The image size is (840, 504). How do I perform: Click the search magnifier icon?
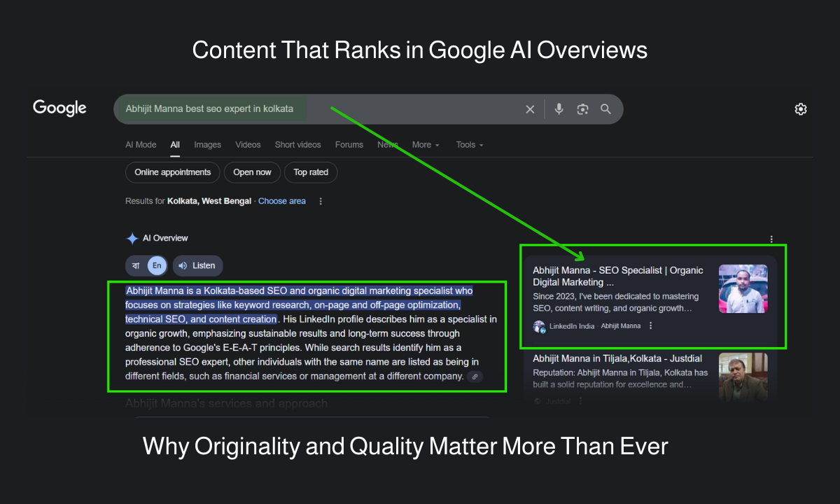pos(605,109)
